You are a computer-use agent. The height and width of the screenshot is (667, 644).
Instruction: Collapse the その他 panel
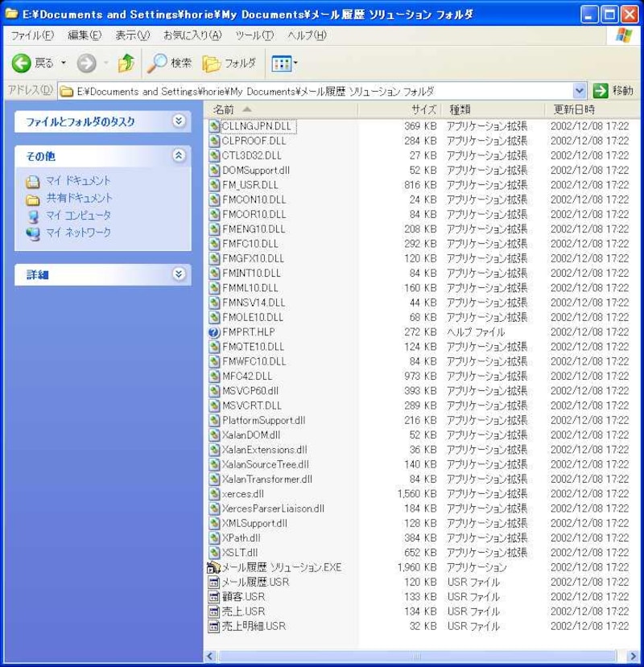(179, 155)
